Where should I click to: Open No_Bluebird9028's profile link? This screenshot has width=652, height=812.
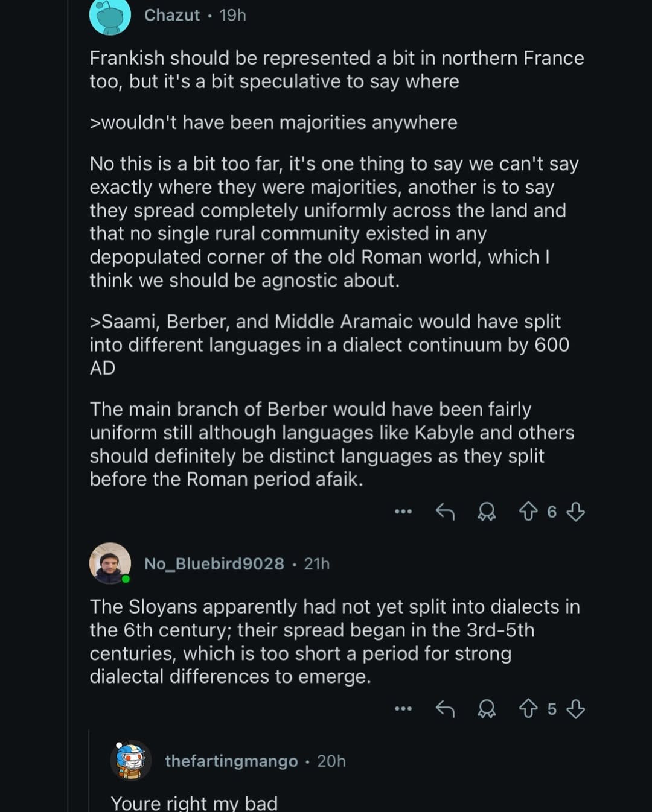click(214, 563)
